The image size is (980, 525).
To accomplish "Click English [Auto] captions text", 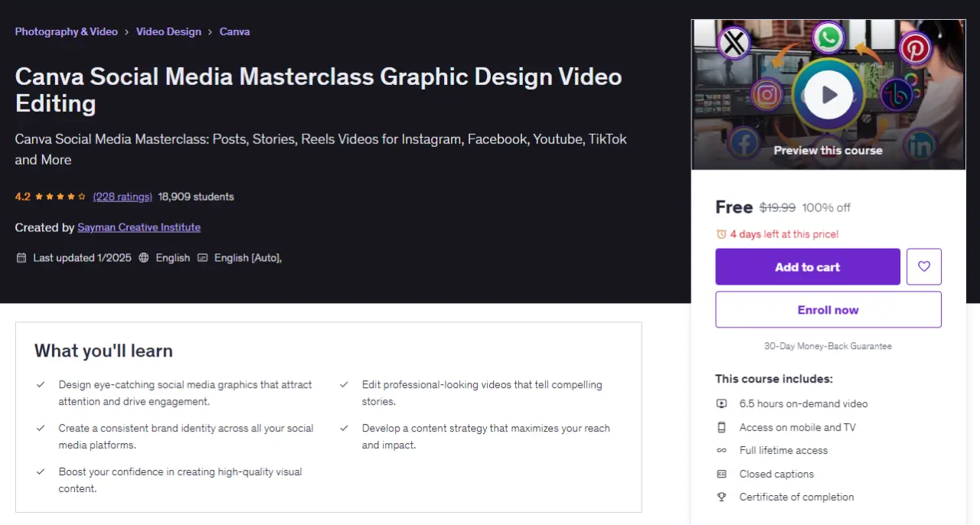I will (x=248, y=258).
